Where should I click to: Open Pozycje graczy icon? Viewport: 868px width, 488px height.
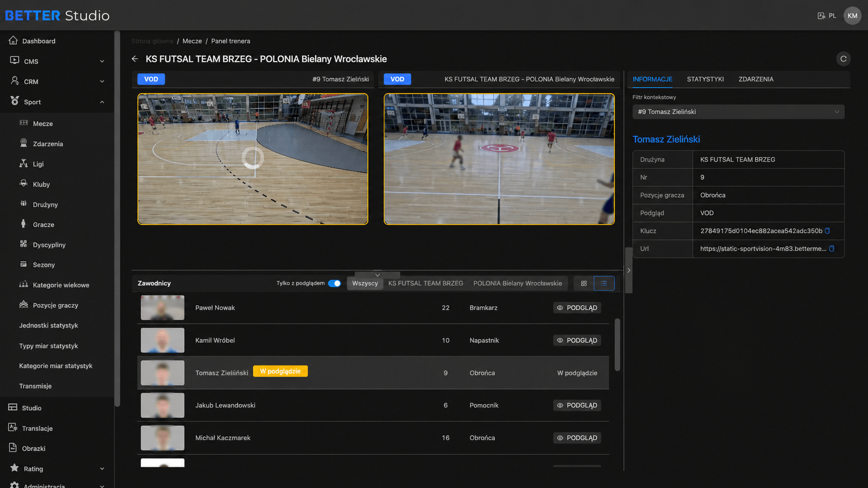pos(23,305)
